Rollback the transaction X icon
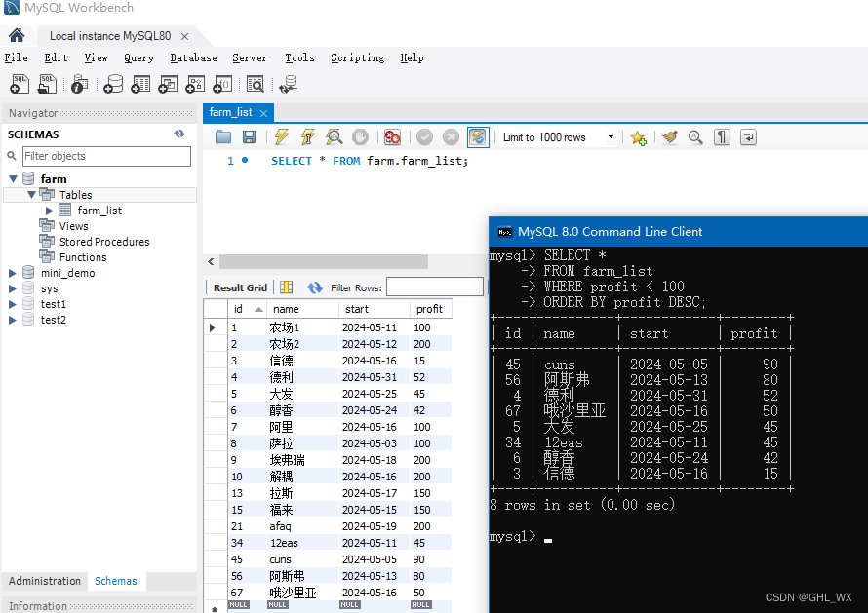 (452, 136)
